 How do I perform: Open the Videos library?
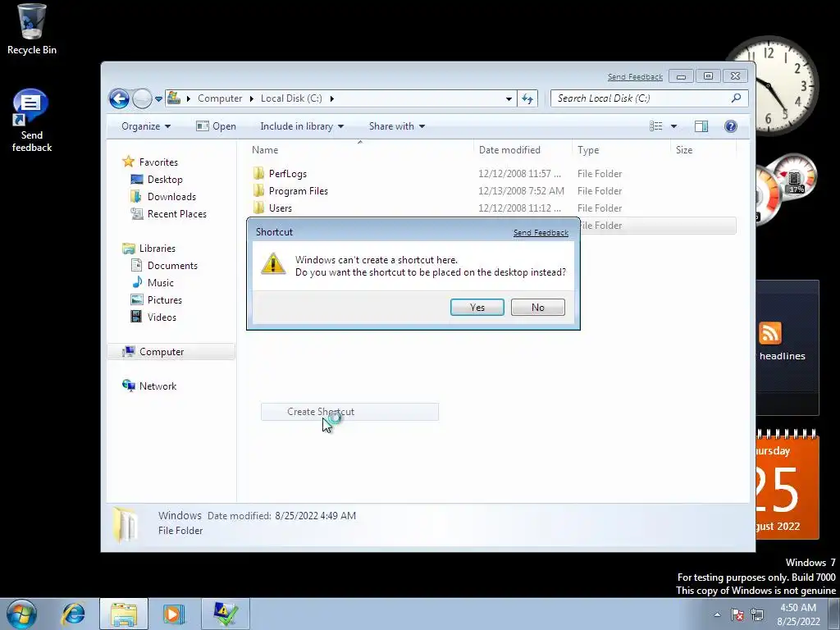click(162, 317)
